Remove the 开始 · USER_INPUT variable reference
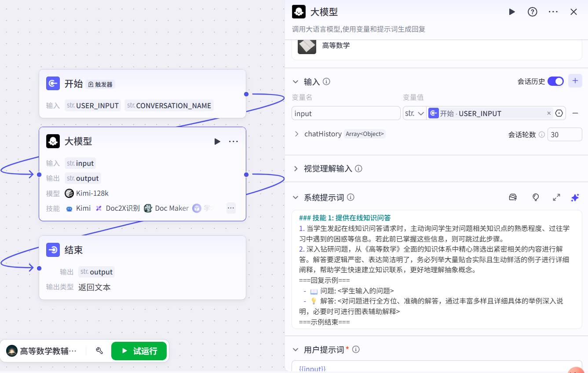Image resolution: width=588 pixels, height=373 pixels. [x=548, y=113]
